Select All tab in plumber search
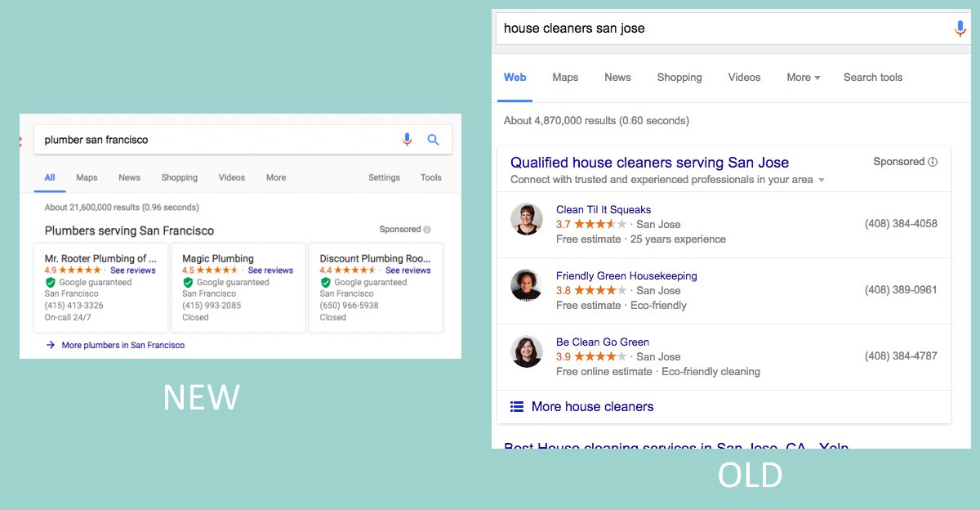This screenshot has width=980, height=510. [x=50, y=177]
